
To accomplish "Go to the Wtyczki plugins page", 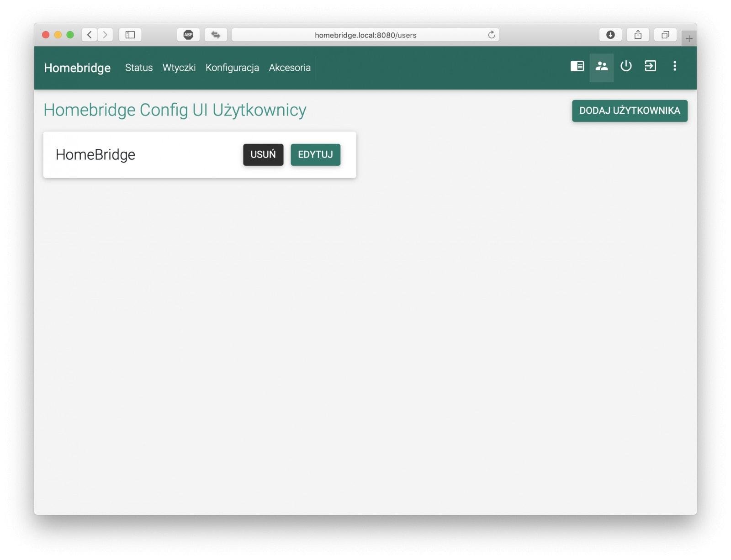I will [x=179, y=68].
